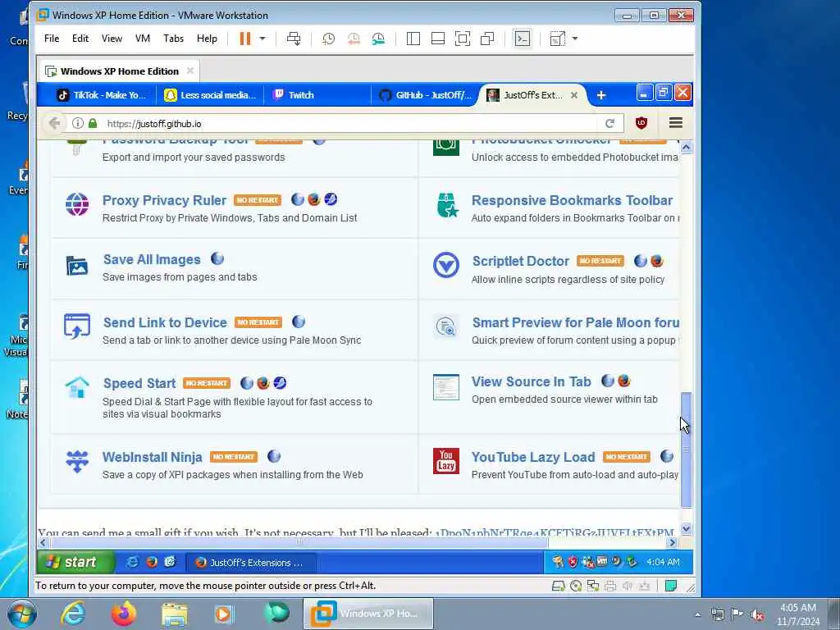Image resolution: width=840 pixels, height=630 pixels.
Task: Click the JustOff's Extensions XP taskbar button
Action: click(251, 563)
